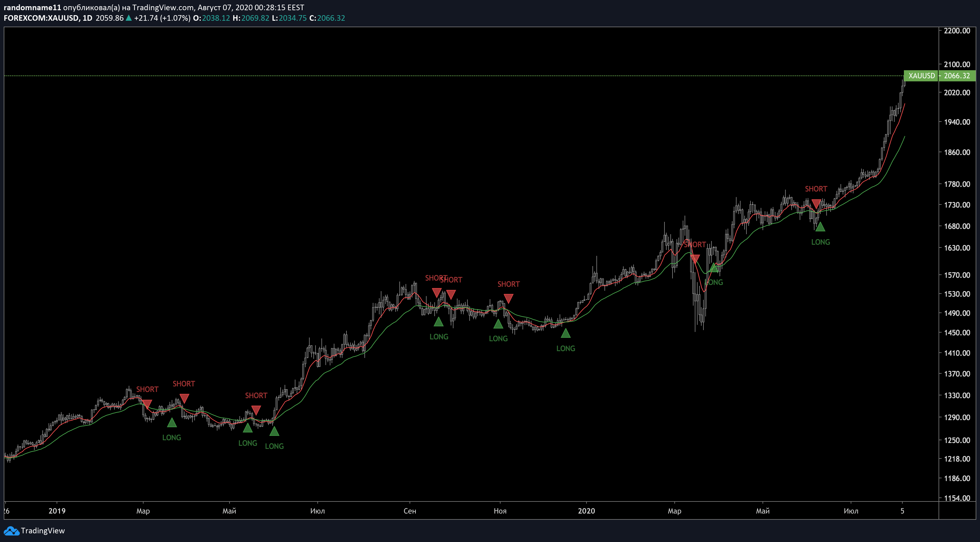Click the low value L:2034.75

pyautogui.click(x=289, y=18)
